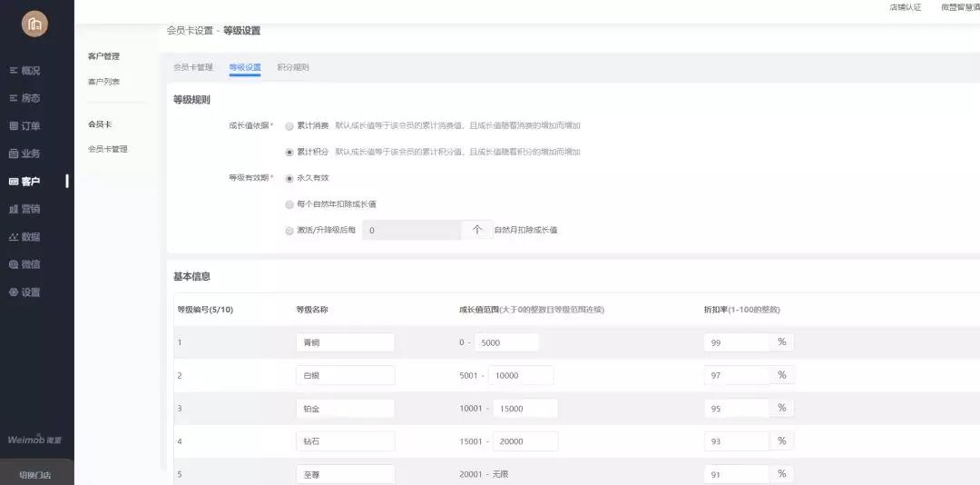Click the 青铜 level name input field

point(345,342)
